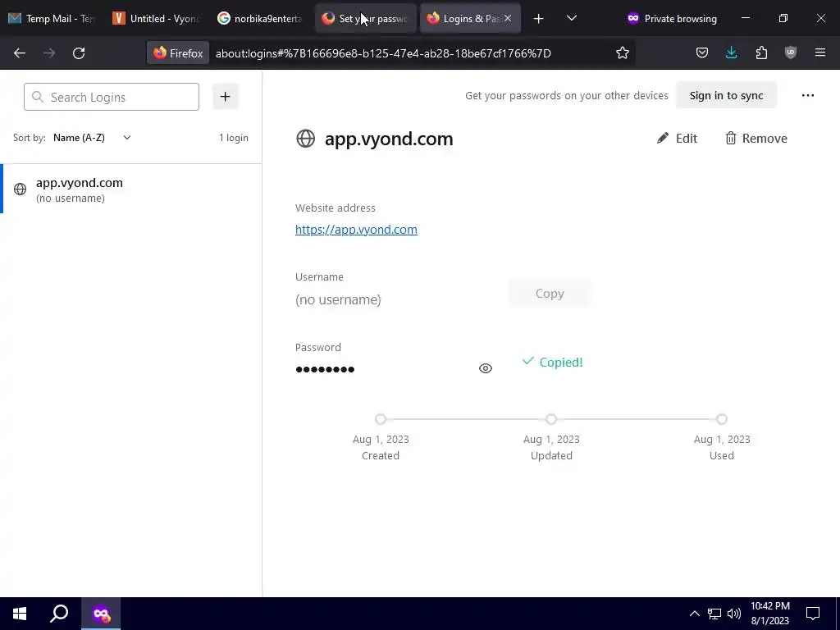Click the Updated Aug 1, 2023 timeline marker
Screen dimensions: 840x630
pos(551,419)
